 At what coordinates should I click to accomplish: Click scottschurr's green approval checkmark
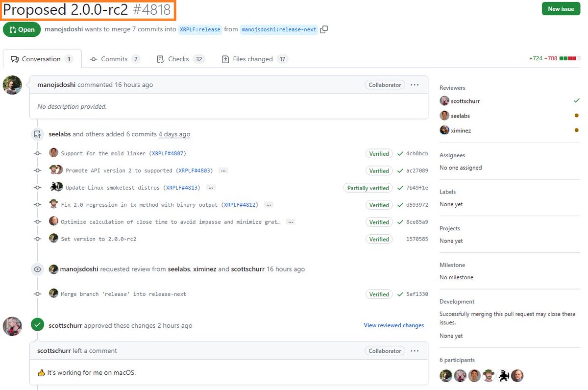37,324
